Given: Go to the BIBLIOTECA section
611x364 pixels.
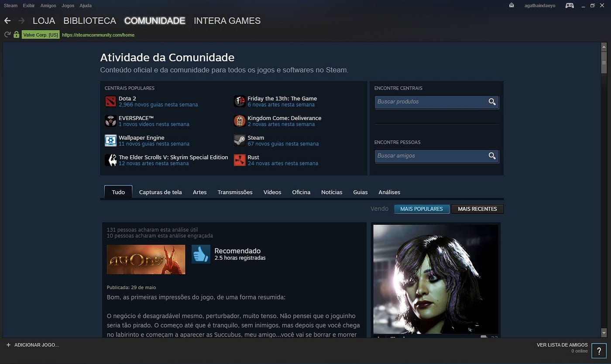Looking at the screenshot, I should [x=89, y=21].
